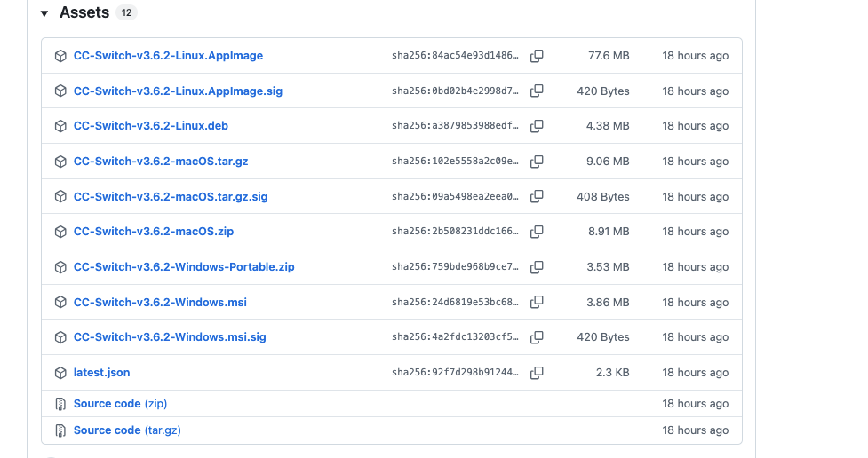This screenshot has width=868, height=458.
Task: Download CC-Switch-v3.6.2-Linux.AppImage
Action: click(168, 56)
